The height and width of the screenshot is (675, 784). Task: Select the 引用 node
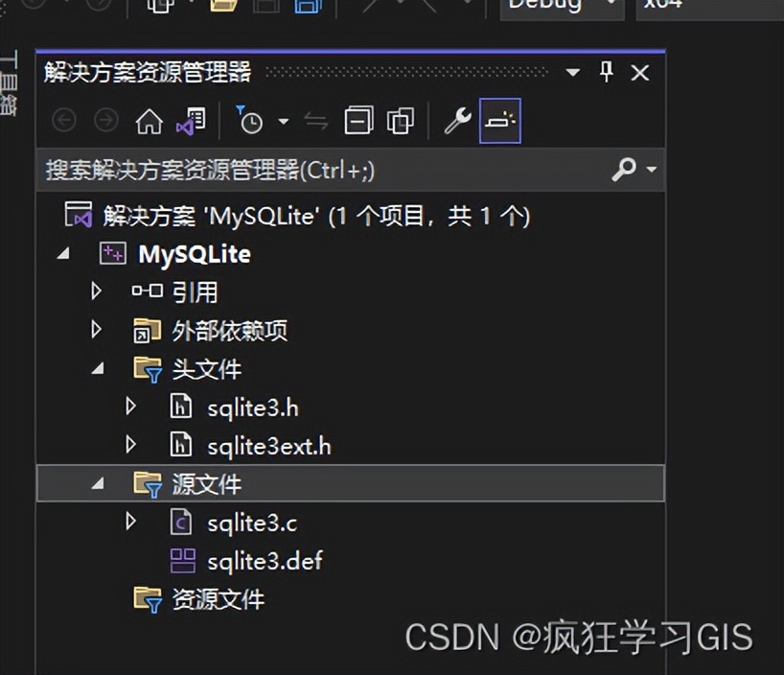[195, 292]
